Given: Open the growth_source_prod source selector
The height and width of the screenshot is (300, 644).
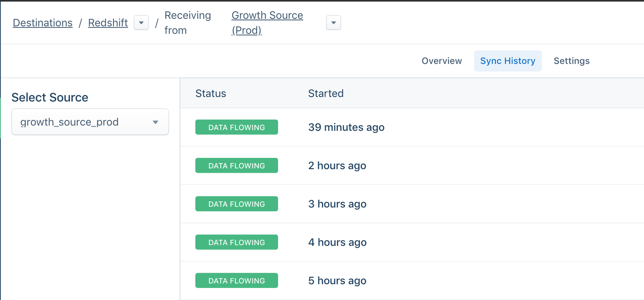Looking at the screenshot, I should click(x=90, y=122).
